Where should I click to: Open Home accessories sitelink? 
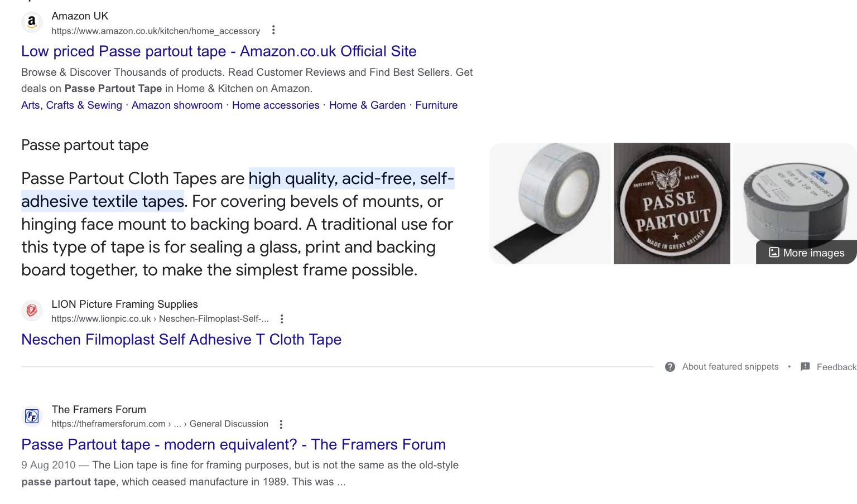tap(276, 105)
